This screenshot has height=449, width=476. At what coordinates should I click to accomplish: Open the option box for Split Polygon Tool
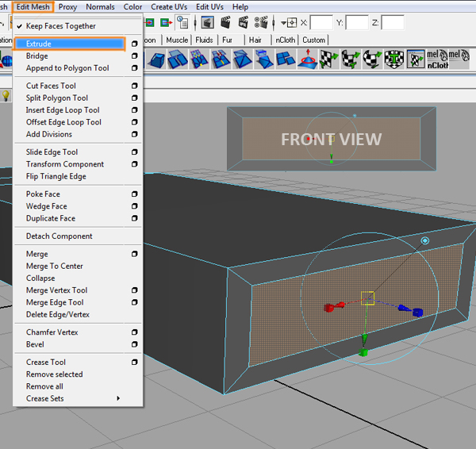[x=135, y=98]
